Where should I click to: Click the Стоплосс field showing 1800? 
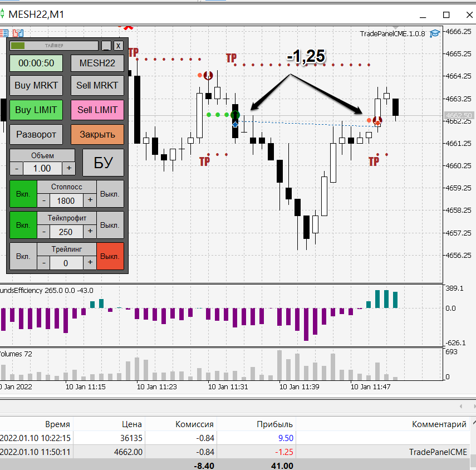click(x=66, y=200)
